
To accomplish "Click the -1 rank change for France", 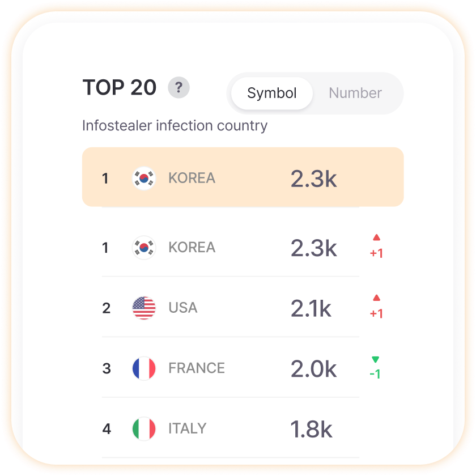I will coord(375,374).
